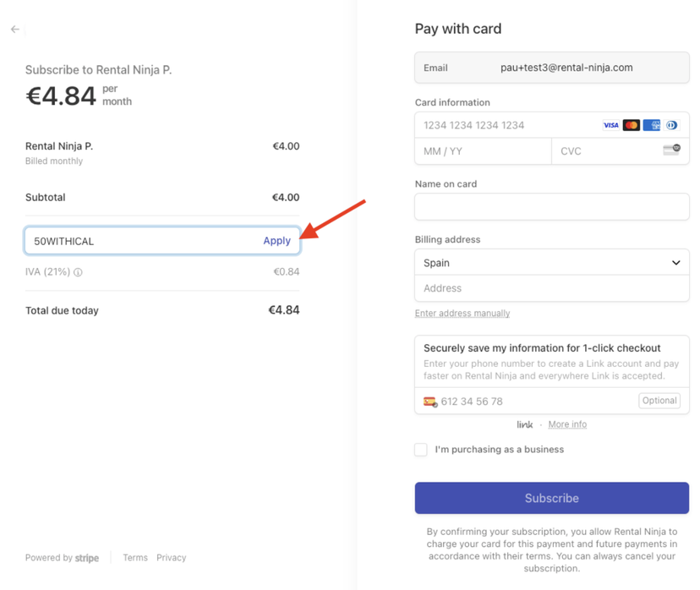Click the Mastercard logo

632,125
